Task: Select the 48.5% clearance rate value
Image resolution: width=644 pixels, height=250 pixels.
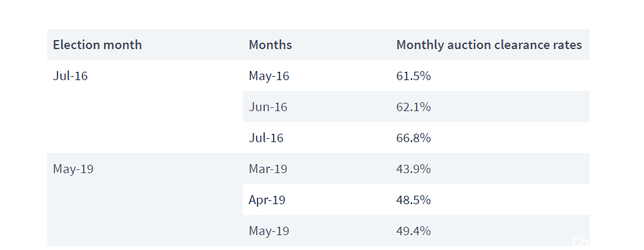Action: tap(413, 200)
